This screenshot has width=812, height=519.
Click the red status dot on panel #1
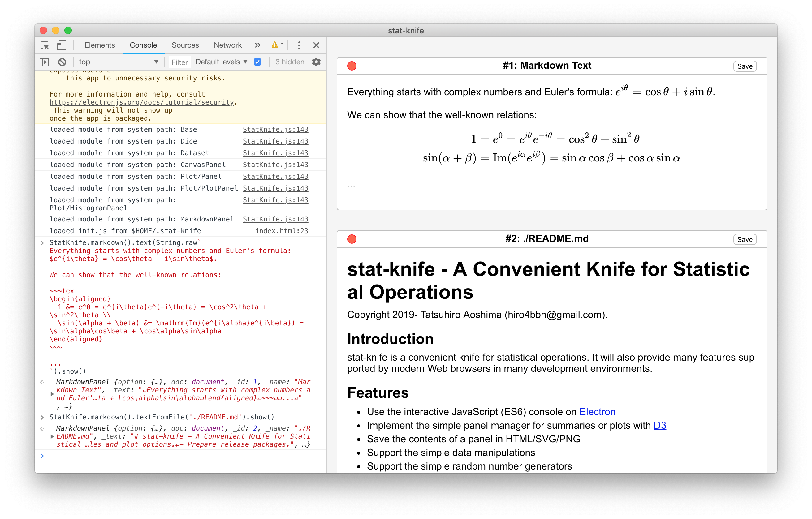[352, 66]
